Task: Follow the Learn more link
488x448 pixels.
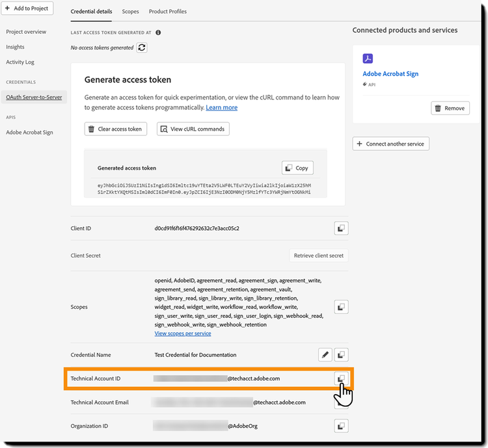Action: [x=221, y=107]
